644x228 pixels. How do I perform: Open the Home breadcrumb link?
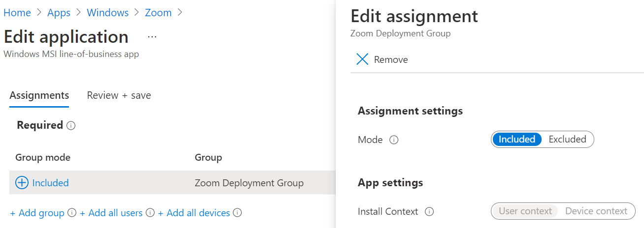pos(17,13)
